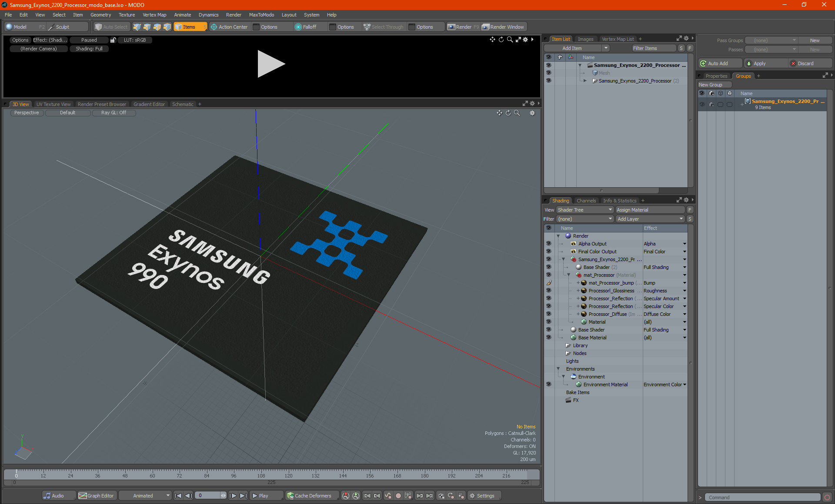Switch to Images tab
The image size is (835, 504).
[x=585, y=39]
